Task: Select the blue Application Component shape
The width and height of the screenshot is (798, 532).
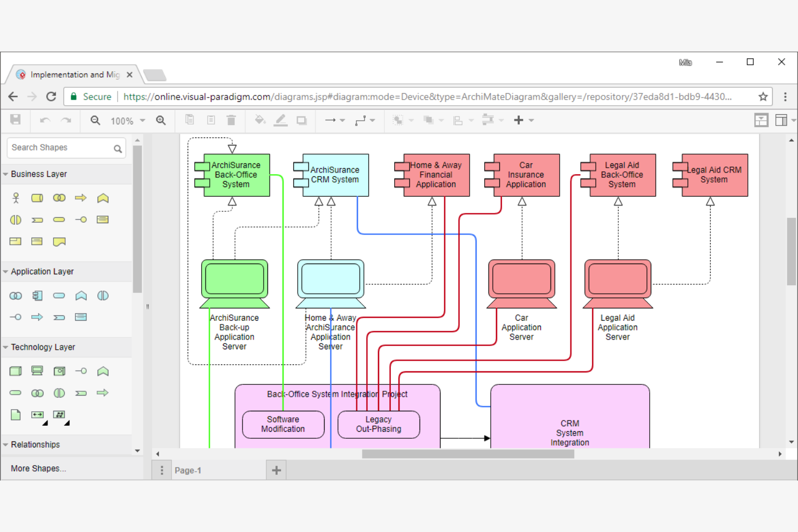Action: 37,295
